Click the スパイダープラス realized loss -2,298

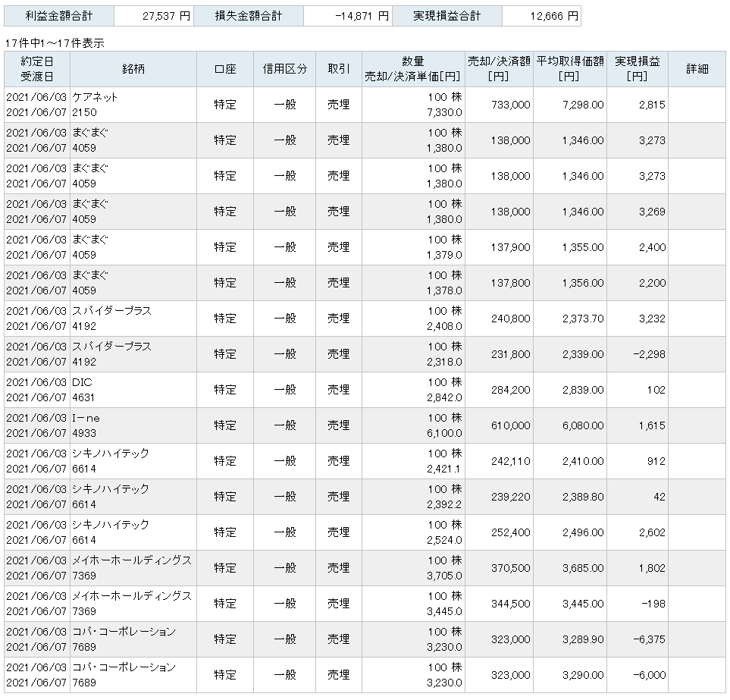[649, 354]
